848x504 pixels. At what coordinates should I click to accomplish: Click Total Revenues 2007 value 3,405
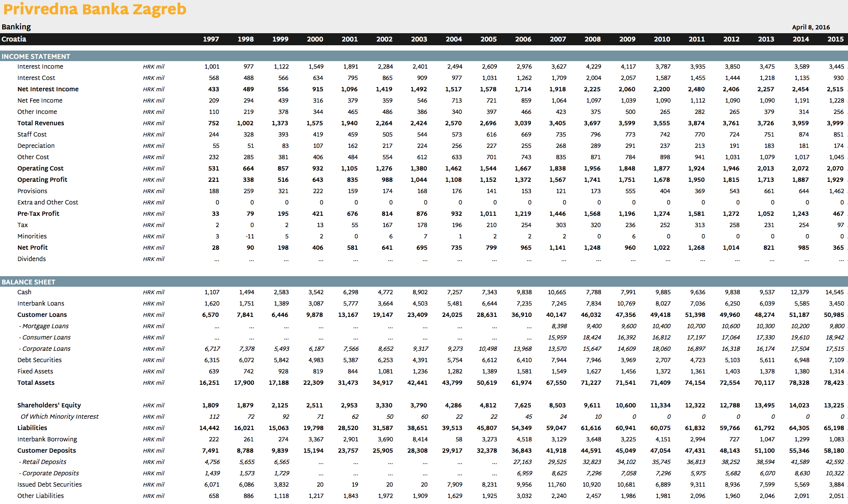558,123
